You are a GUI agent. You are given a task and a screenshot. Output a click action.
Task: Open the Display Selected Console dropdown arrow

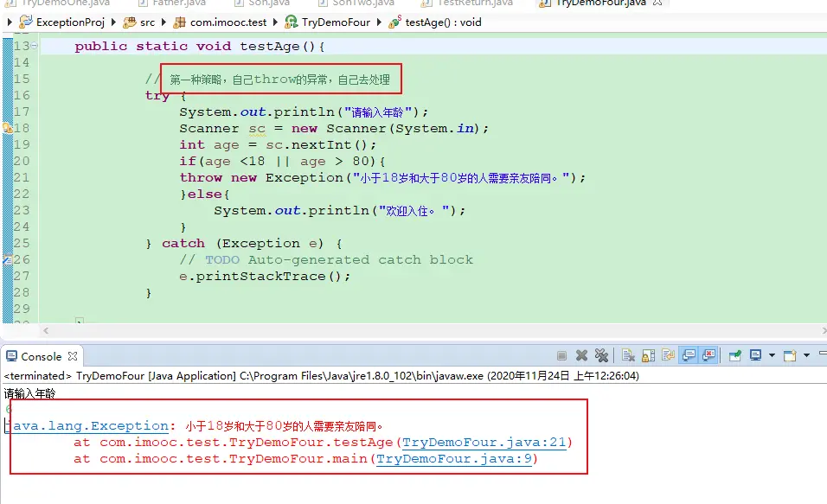(x=770, y=355)
